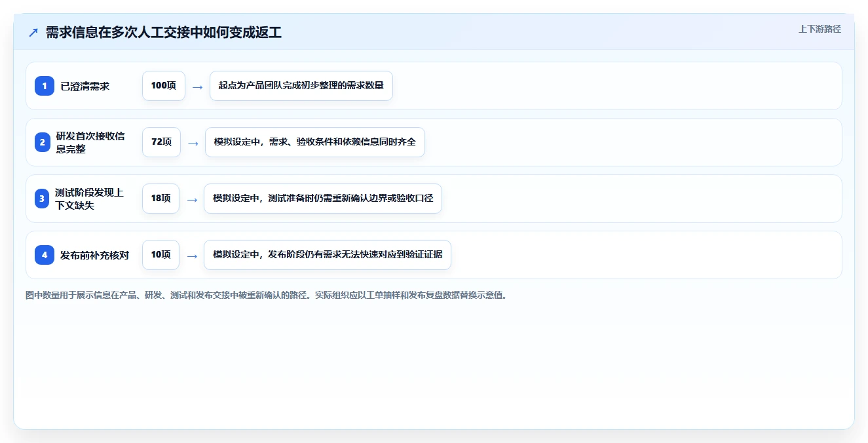The width and height of the screenshot is (868, 443).
Task: Click the 18项 value pill
Action: click(x=160, y=199)
